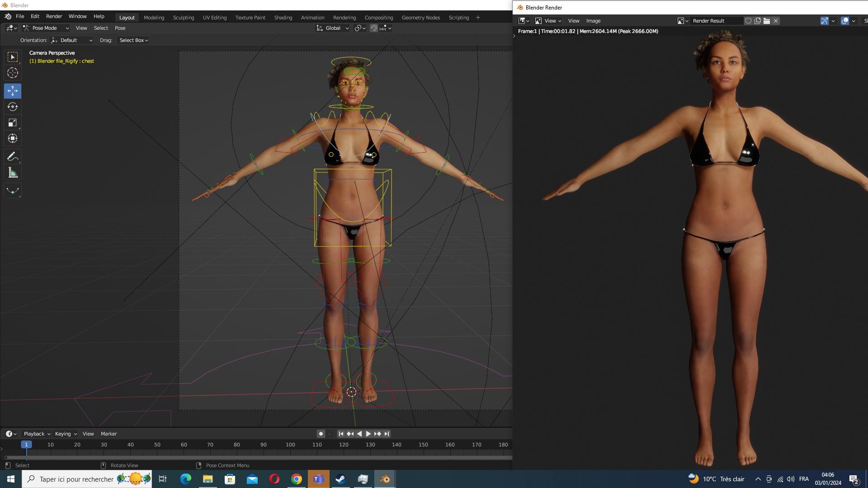Open the Keying popover
The width and height of the screenshot is (868, 488).
tap(66, 434)
